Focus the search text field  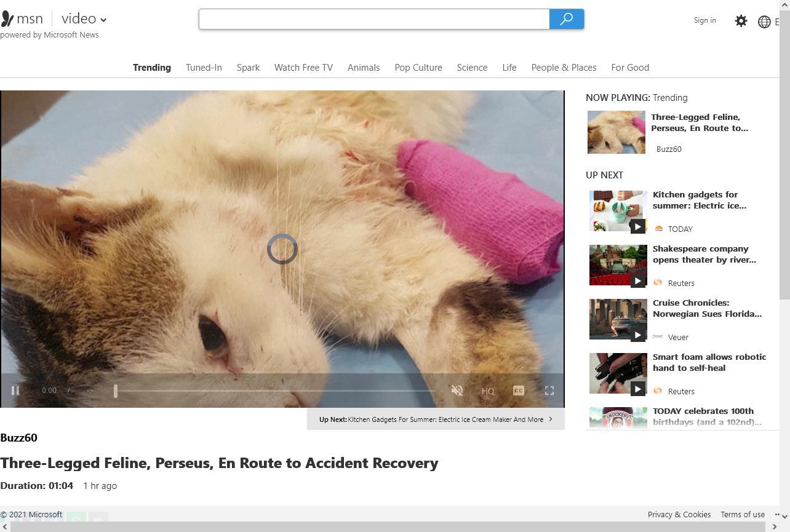[373, 19]
